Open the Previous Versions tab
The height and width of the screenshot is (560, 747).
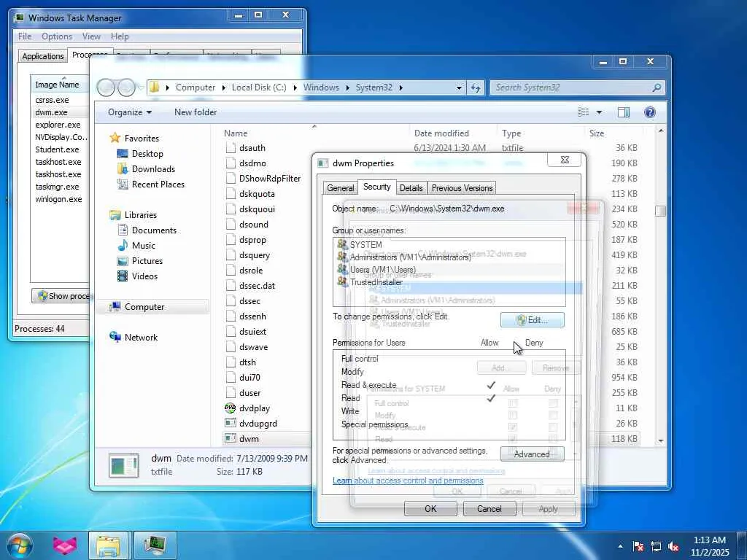462,188
